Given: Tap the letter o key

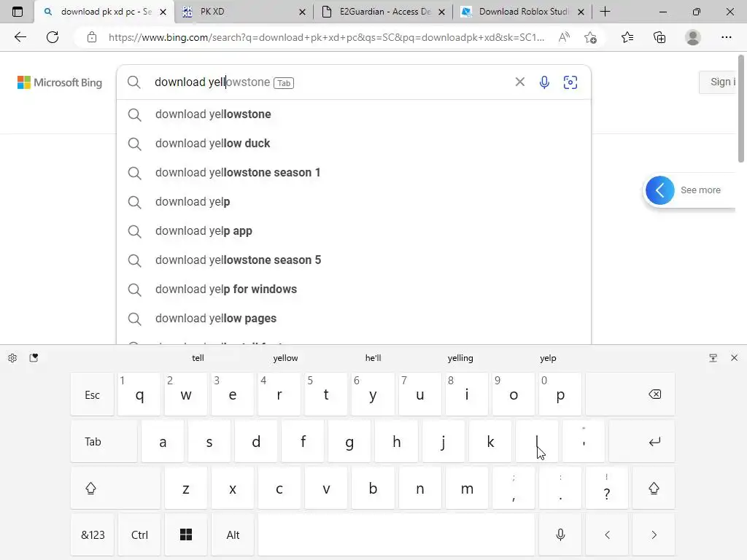Looking at the screenshot, I should 514,394.
